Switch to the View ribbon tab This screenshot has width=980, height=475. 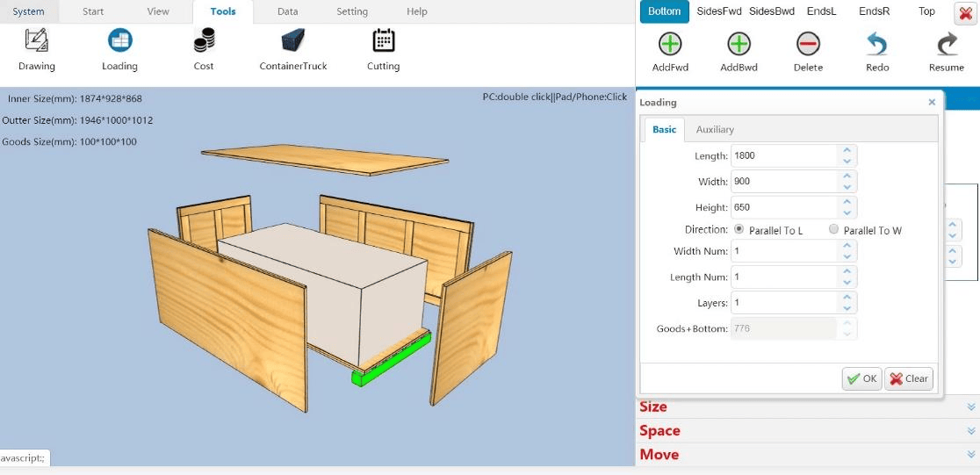point(158,12)
